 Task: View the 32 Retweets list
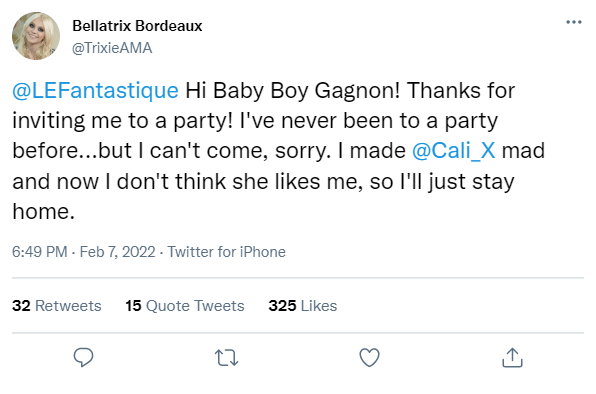tap(57, 305)
